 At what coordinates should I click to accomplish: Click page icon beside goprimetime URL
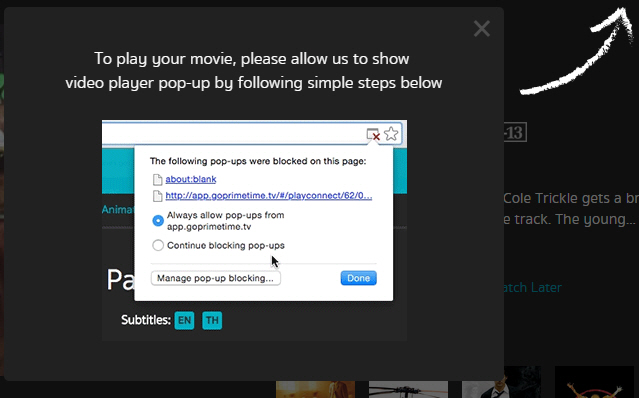[x=157, y=196]
